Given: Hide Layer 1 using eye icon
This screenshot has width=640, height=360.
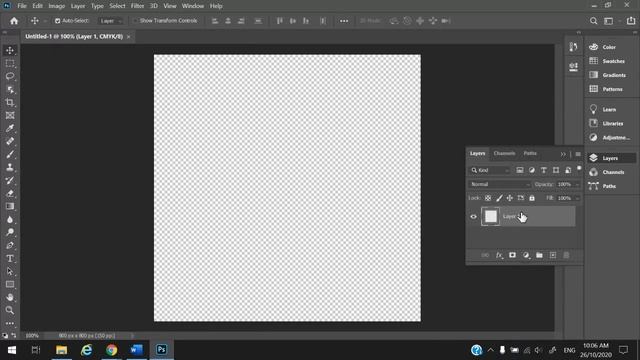Looking at the screenshot, I should [x=473, y=217].
